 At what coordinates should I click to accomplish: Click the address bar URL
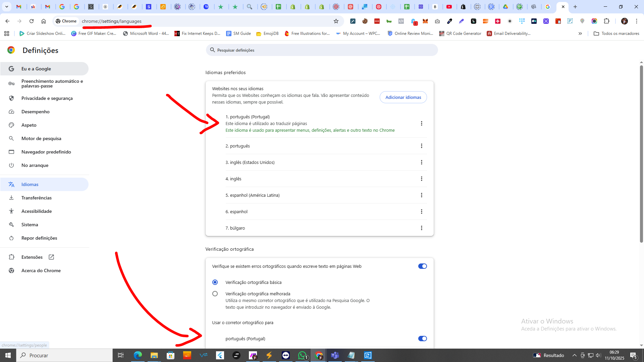(112, 21)
